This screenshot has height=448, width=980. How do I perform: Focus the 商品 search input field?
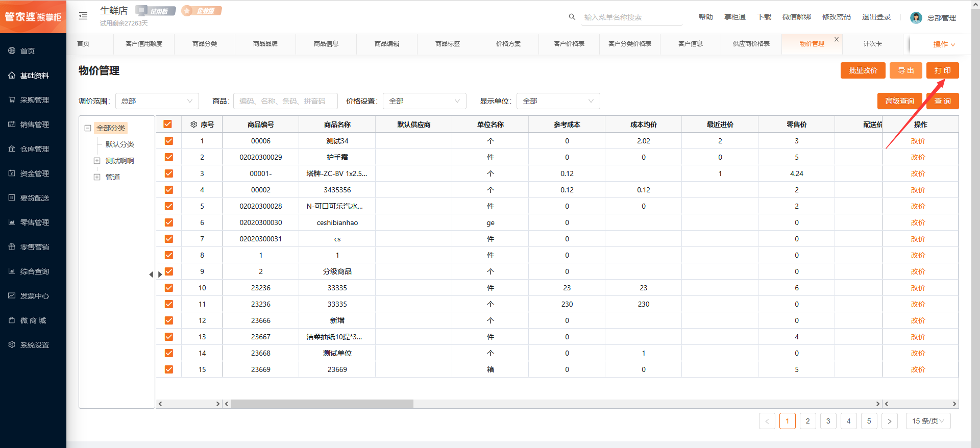point(285,101)
